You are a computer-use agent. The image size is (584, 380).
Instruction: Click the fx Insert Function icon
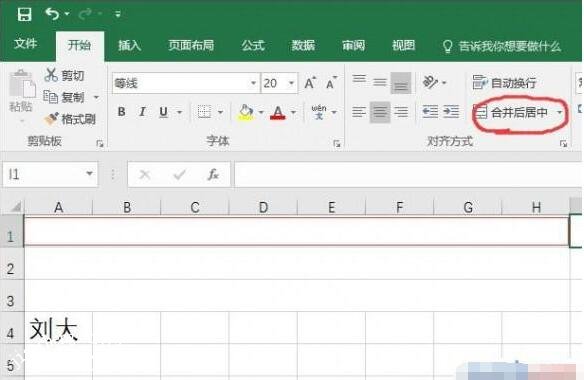[213, 174]
